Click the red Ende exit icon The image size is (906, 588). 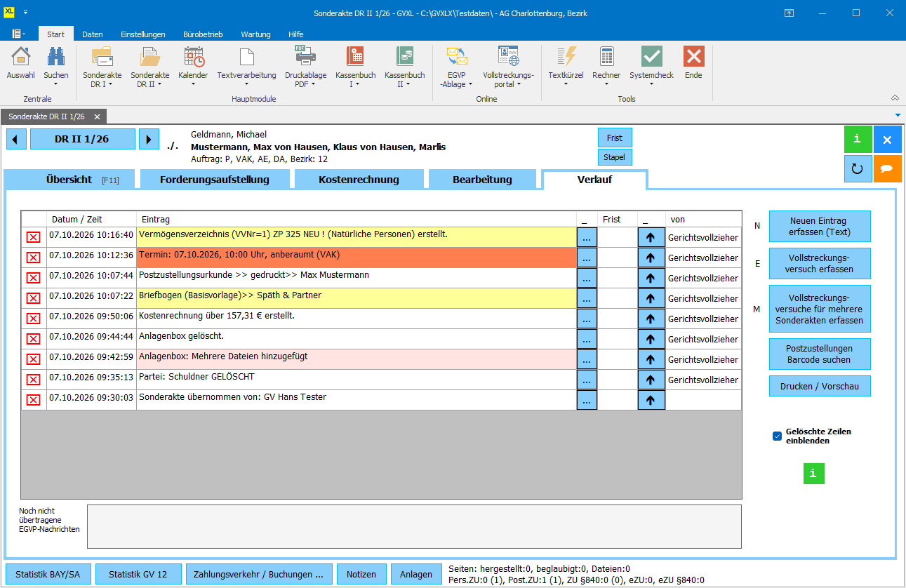pyautogui.click(x=693, y=56)
